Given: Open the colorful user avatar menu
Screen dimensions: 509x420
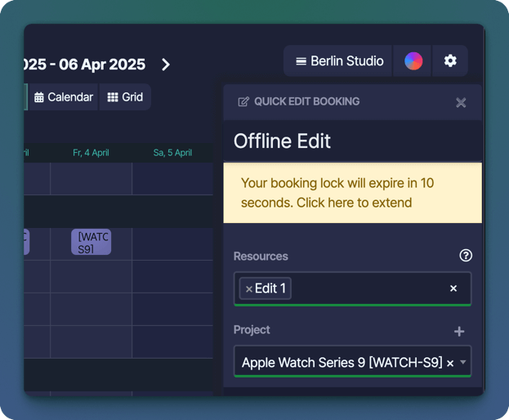Looking at the screenshot, I should (x=413, y=61).
